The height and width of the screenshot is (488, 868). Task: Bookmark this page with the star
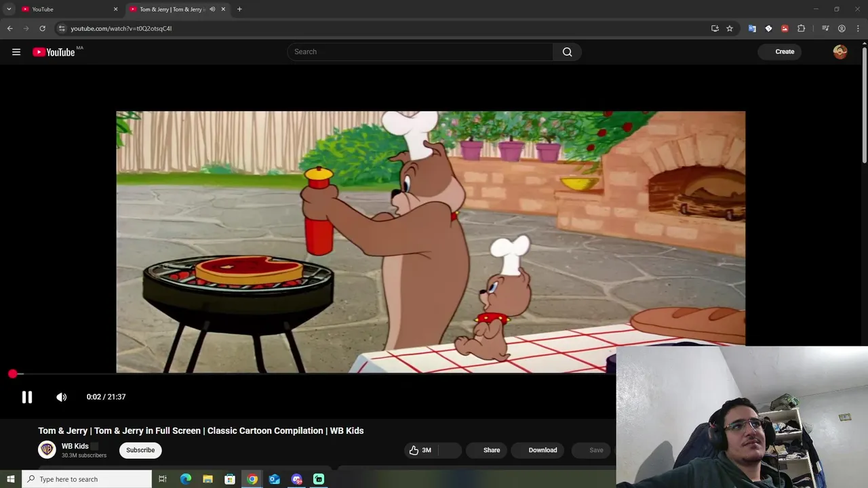[x=730, y=28]
